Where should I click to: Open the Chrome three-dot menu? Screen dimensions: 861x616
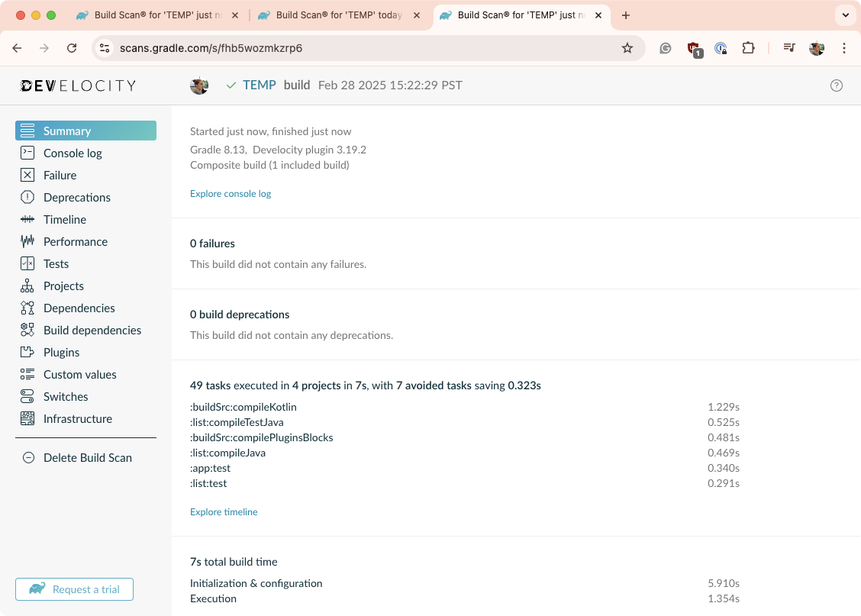click(844, 48)
